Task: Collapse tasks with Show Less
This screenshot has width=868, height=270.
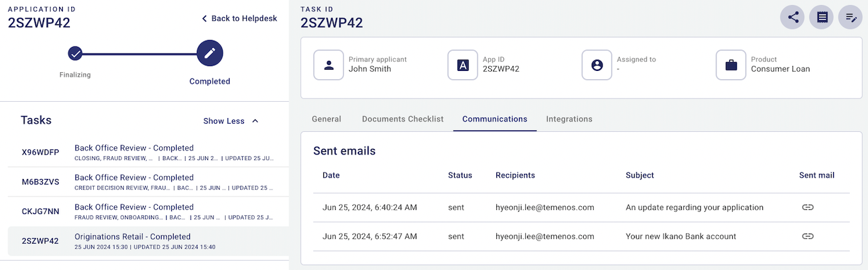Action: [x=231, y=121]
